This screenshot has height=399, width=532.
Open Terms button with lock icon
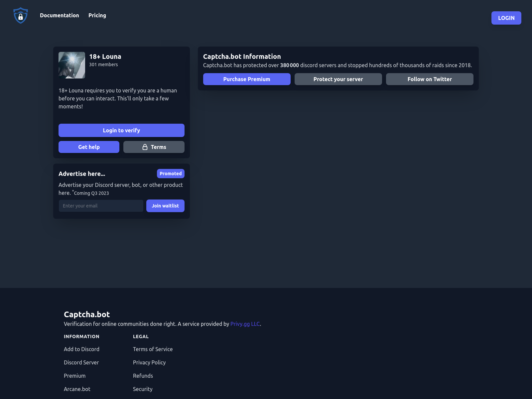tap(154, 147)
